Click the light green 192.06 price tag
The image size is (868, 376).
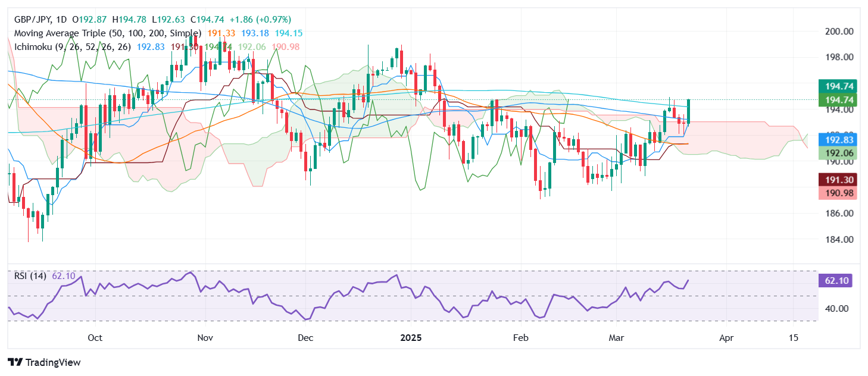[x=839, y=153]
